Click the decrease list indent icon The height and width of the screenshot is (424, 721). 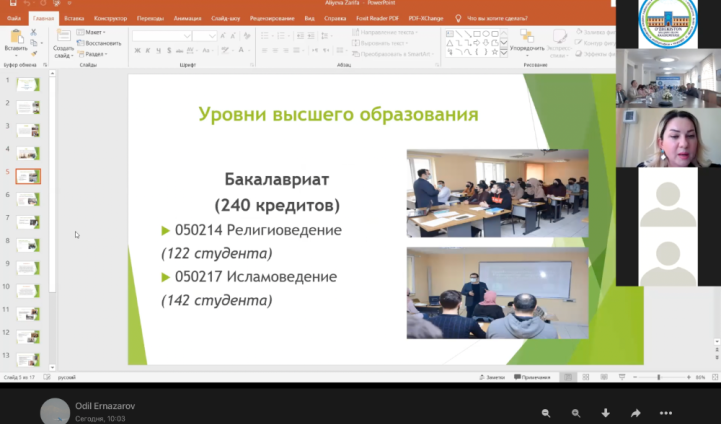(300, 36)
